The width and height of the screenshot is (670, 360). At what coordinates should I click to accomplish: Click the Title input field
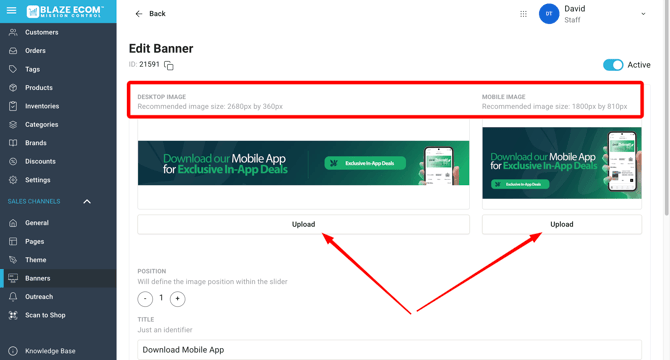tap(389, 350)
